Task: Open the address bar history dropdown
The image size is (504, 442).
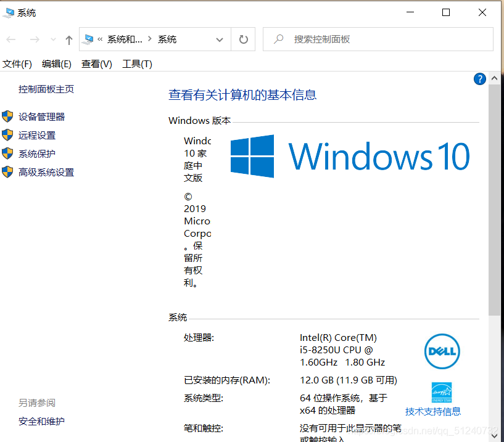Action: (x=220, y=39)
